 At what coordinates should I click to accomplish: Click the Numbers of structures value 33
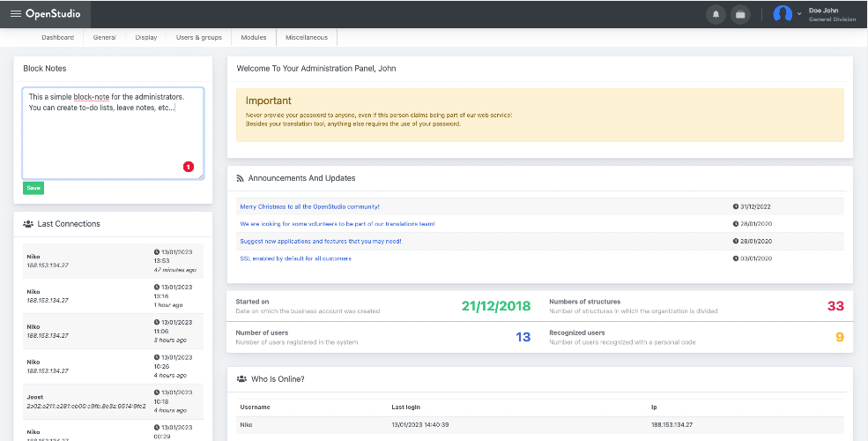click(x=835, y=306)
